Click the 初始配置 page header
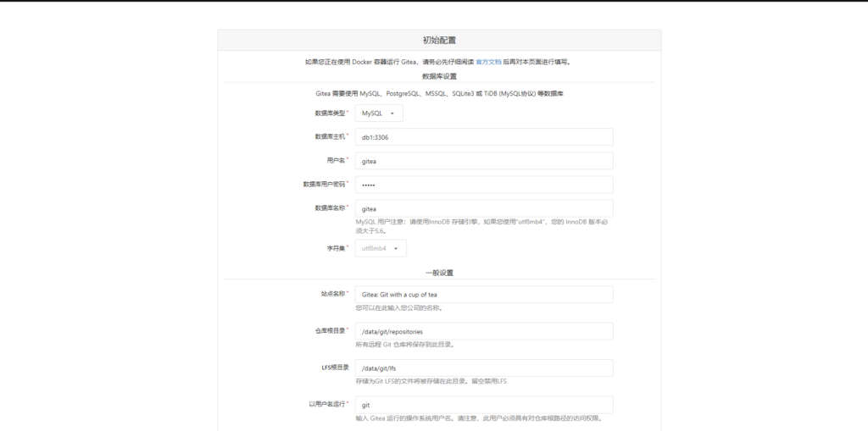 pyautogui.click(x=439, y=40)
